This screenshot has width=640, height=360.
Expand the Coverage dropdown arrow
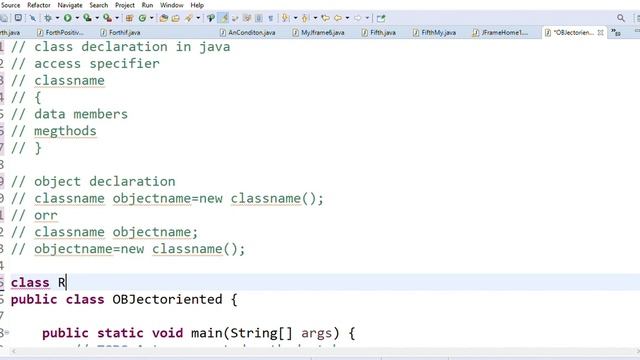pos(97,18)
